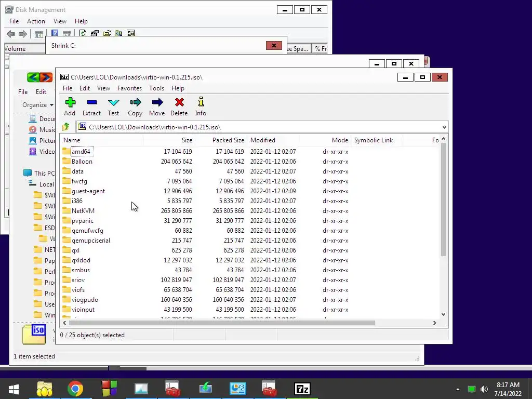The image size is (532, 399).
Task: Sort by the Mode column header
Action: pos(325,140)
